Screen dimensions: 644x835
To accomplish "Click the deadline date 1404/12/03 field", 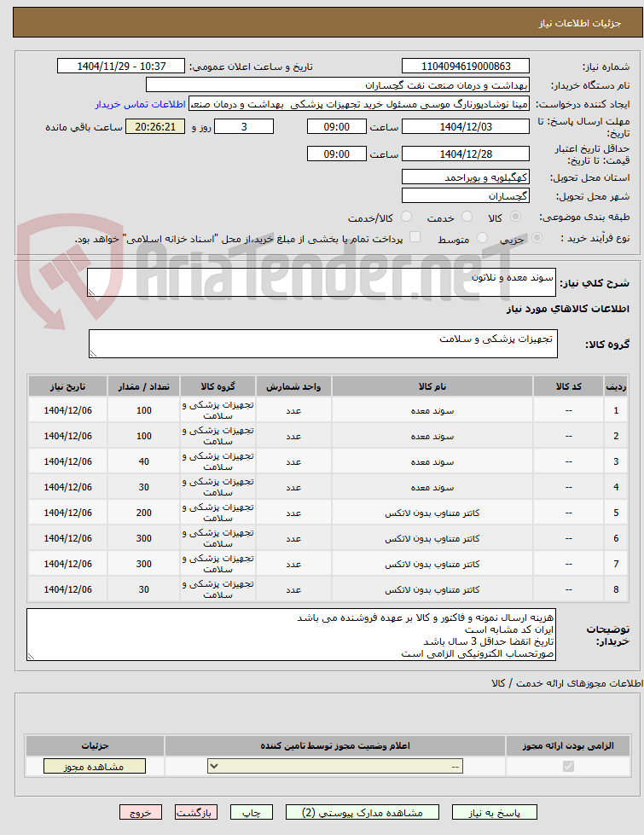I will click(x=466, y=127).
